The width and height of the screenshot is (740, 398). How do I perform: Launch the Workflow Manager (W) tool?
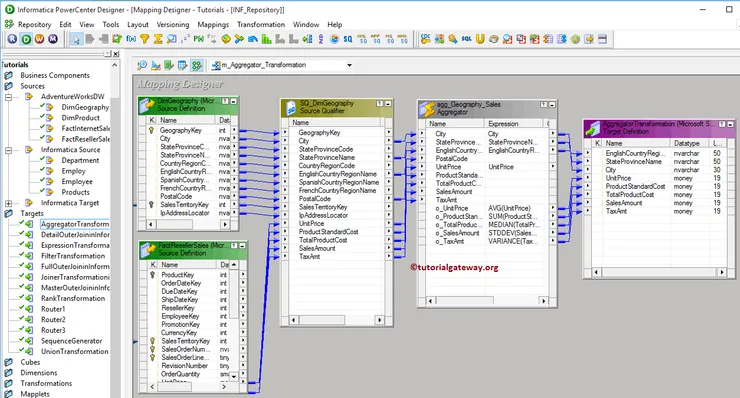tap(39, 39)
